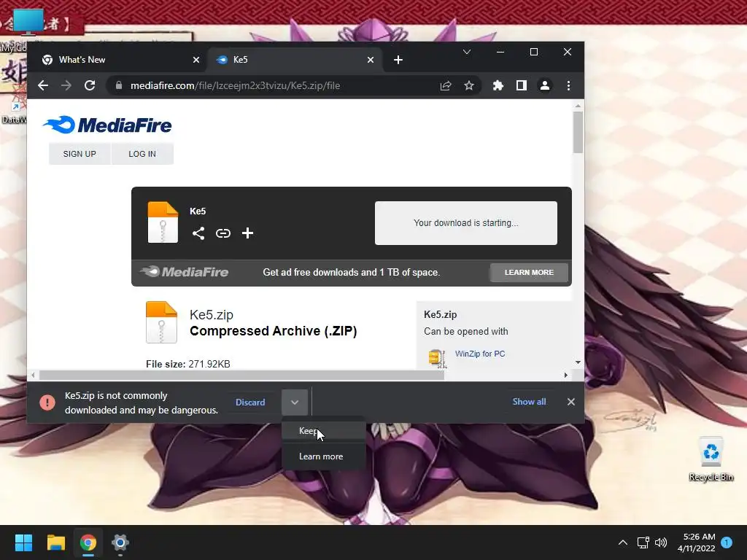747x560 pixels.
Task: Switch to the What's New tab
Action: [119, 60]
